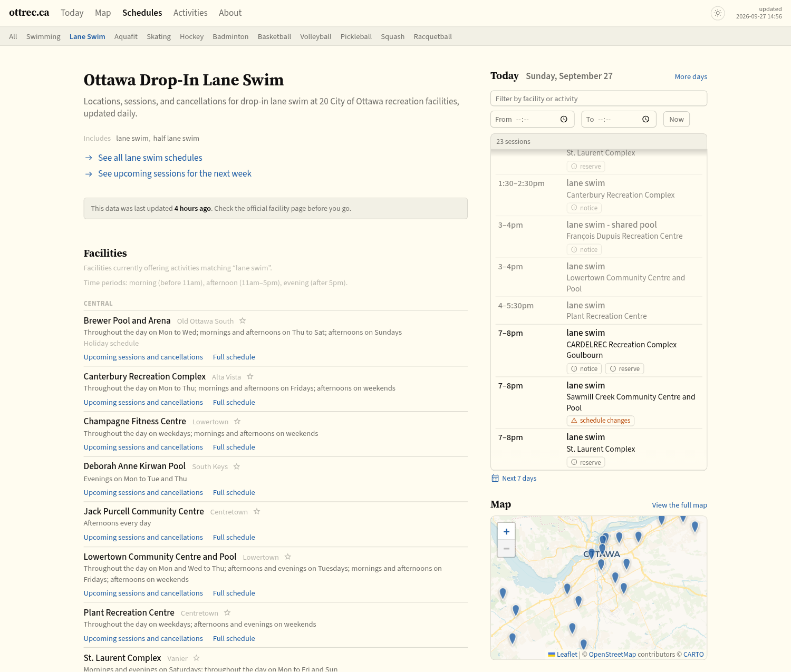Toggle the light/dark theme sun icon
The height and width of the screenshot is (672, 791).
[x=718, y=13]
